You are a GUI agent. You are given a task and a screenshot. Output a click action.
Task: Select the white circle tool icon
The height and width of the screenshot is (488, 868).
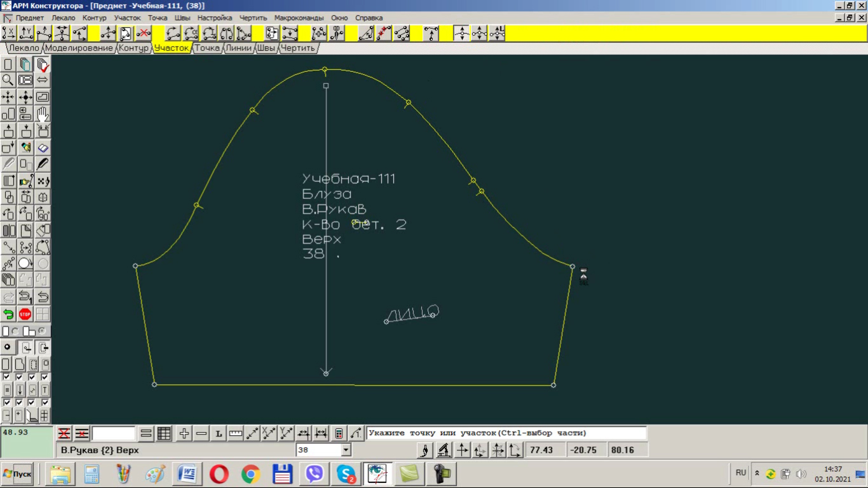25,263
